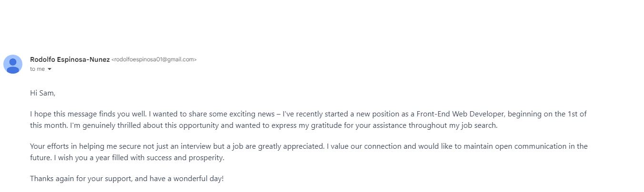Image resolution: width=644 pixels, height=192 pixels.
Task: Click sender name Rodolfo Espinosa-Nunez
Action: tap(70, 59)
